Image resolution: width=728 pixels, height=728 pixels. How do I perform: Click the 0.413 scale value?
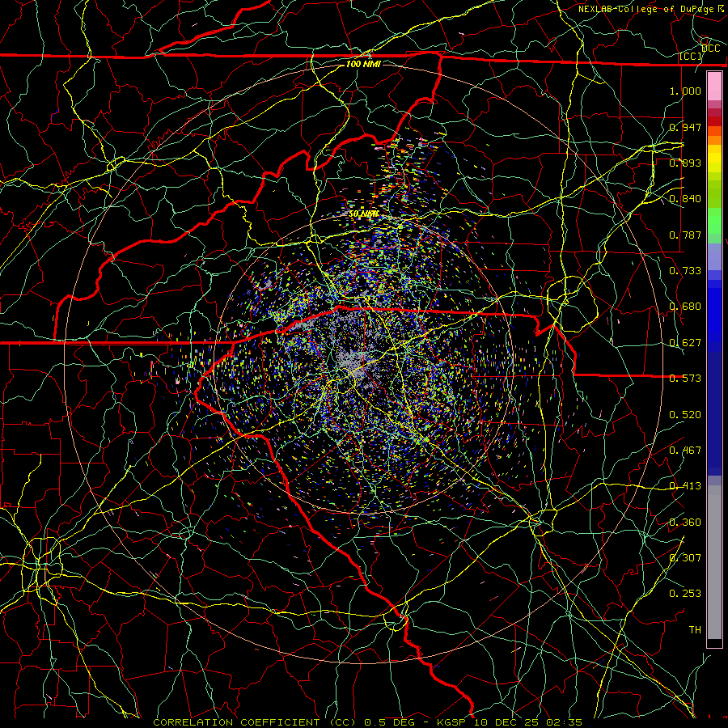(x=685, y=486)
